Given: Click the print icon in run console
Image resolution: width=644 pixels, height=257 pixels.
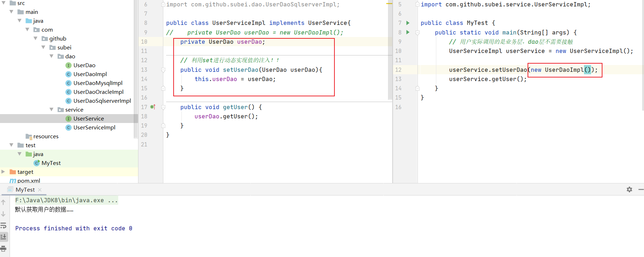Looking at the screenshot, I should click(4, 248).
